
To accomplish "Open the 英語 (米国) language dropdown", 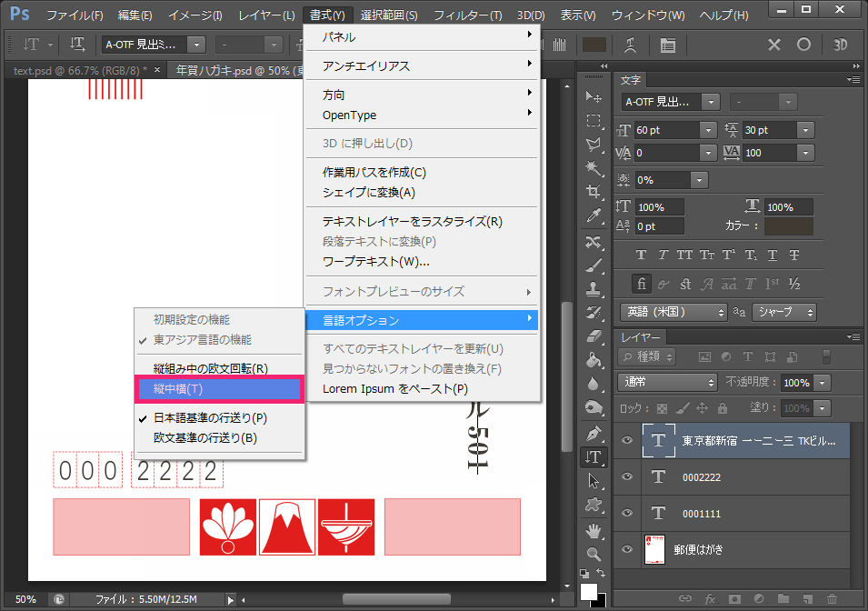I will [673, 312].
